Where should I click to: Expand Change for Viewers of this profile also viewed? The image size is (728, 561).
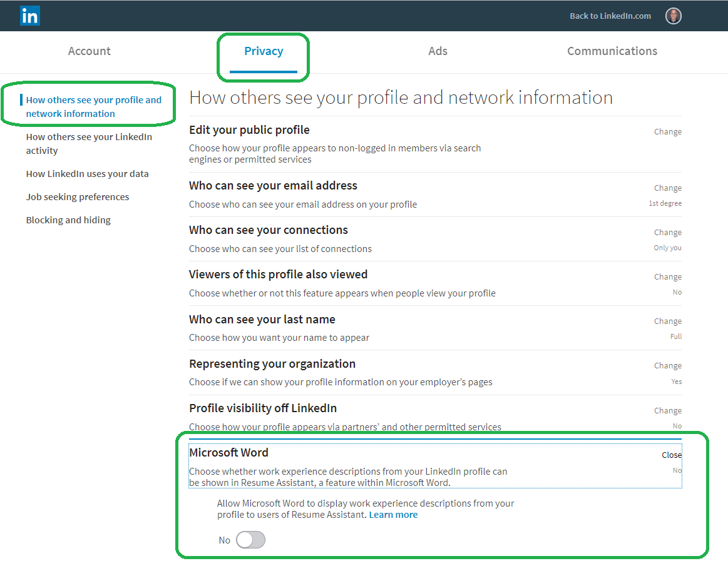(x=668, y=277)
